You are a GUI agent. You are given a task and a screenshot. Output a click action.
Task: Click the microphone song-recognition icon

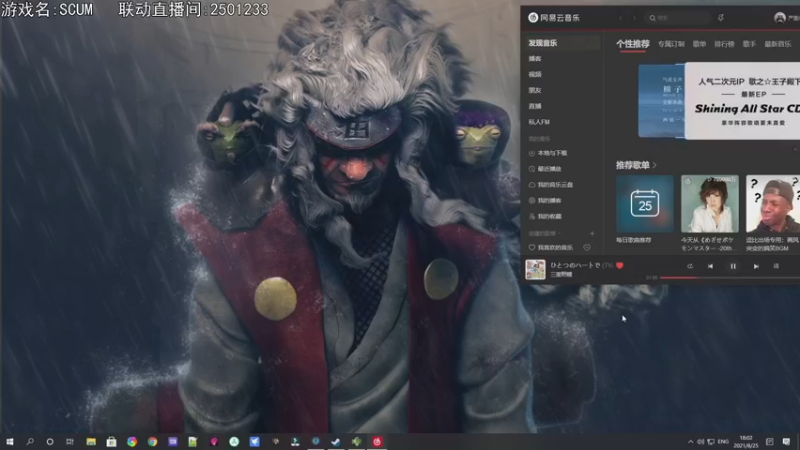click(x=721, y=18)
